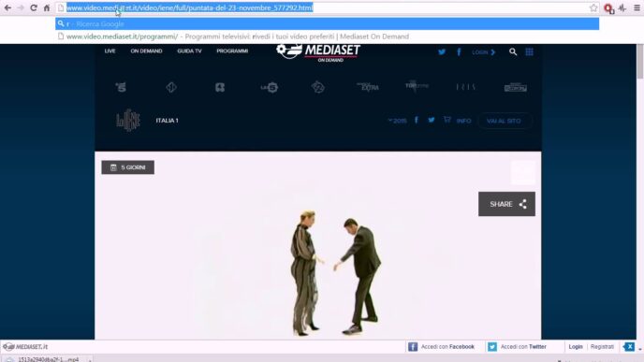Open the grid apps icon in the header
Image resolution: width=644 pixels, height=362 pixels.
click(530, 51)
